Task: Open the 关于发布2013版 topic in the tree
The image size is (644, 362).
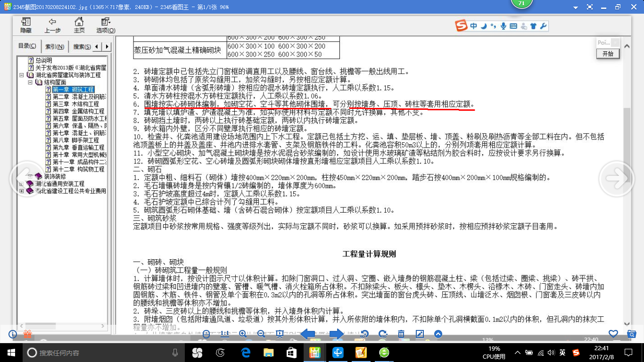Action: click(71, 68)
